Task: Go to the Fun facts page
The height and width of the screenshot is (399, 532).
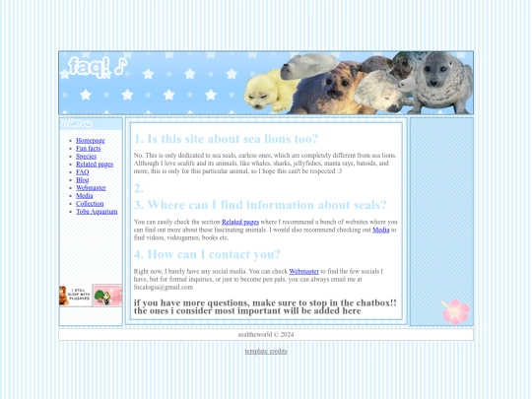Action: (89, 148)
